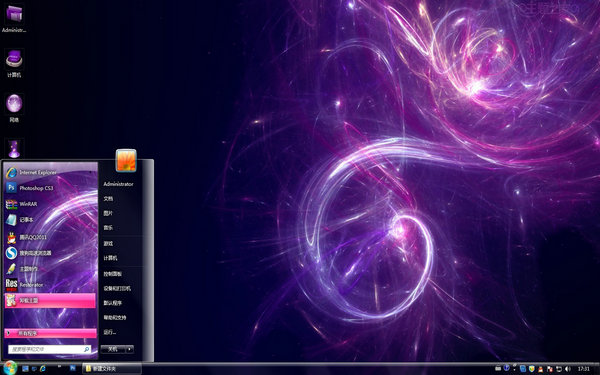This screenshot has width=600, height=375.
Task: Open the Administrator folder icon on the desktop
Action: tap(14, 18)
